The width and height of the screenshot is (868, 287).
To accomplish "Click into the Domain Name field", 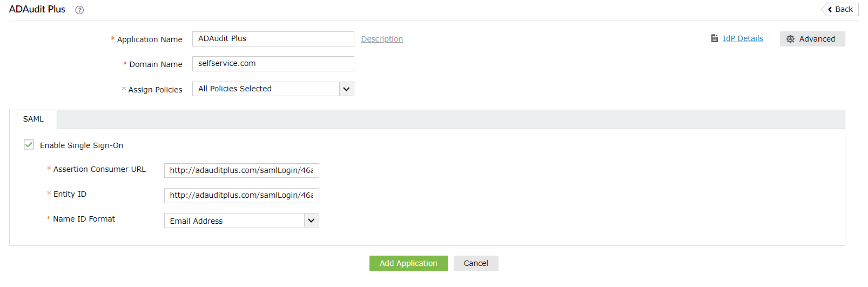I will point(273,64).
